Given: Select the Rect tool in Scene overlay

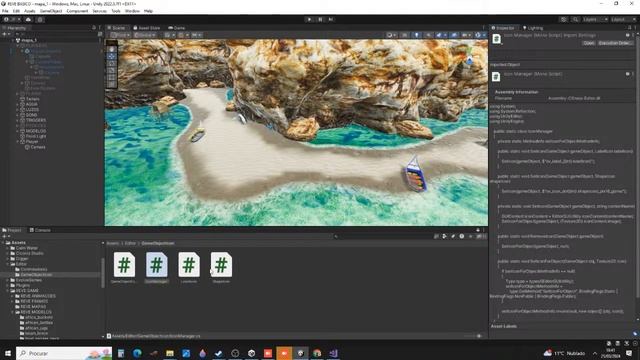Looking at the screenshot, I should click(111, 78).
